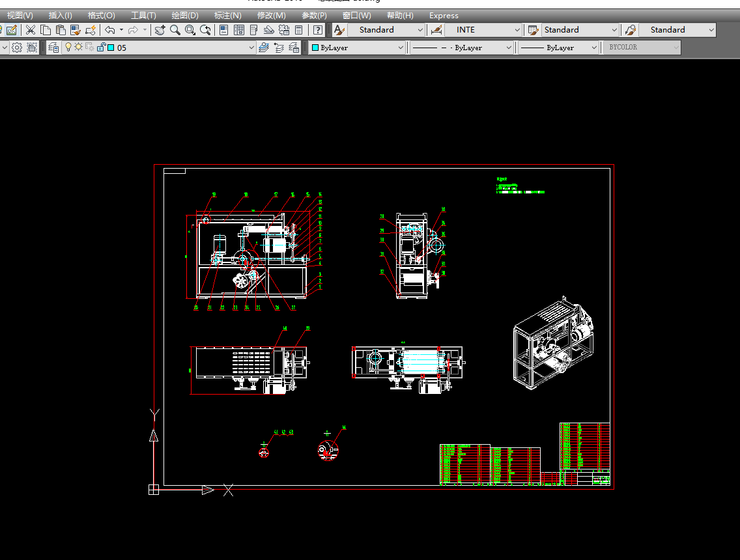Open the Table Style manager icon

click(x=534, y=30)
